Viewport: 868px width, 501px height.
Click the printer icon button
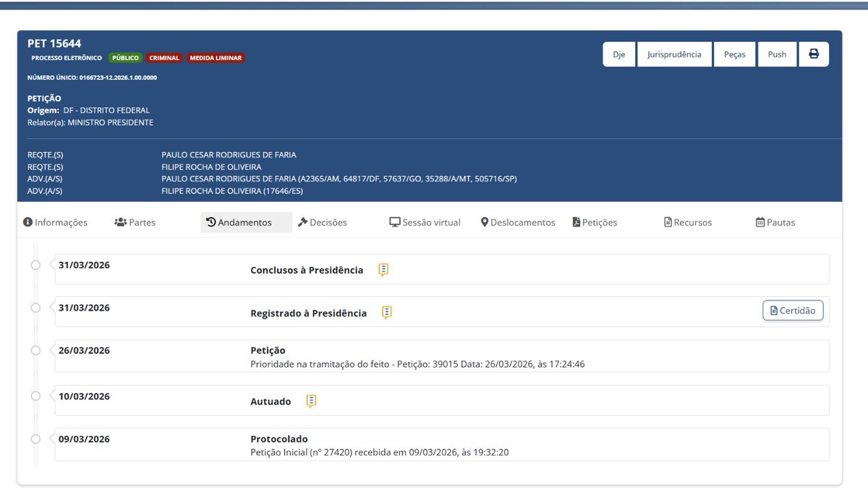(x=814, y=54)
